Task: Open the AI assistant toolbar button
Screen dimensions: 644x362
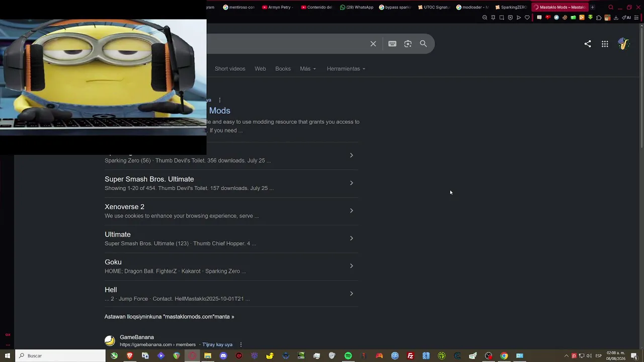Action: pyautogui.click(x=626, y=18)
